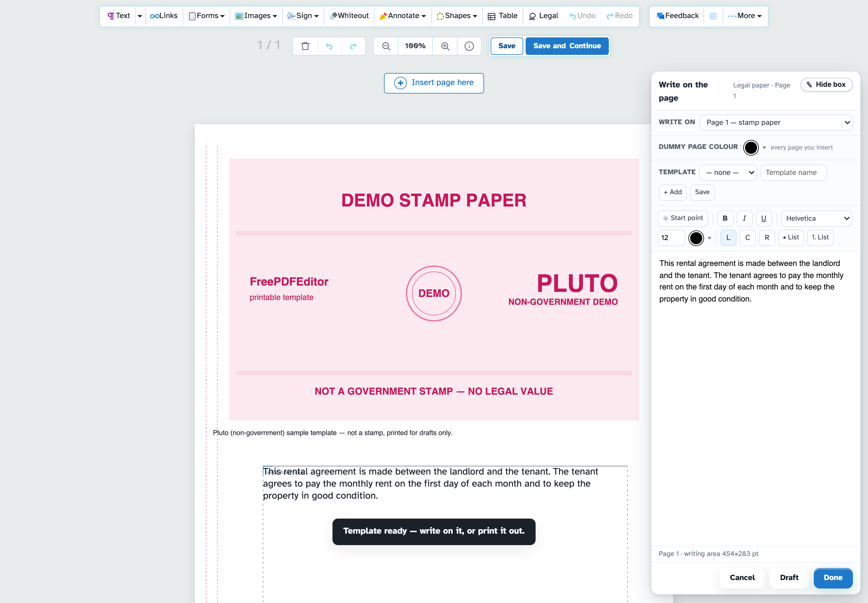The width and height of the screenshot is (868, 603).
Task: Zoom in with the plus magnifier
Action: 445,46
